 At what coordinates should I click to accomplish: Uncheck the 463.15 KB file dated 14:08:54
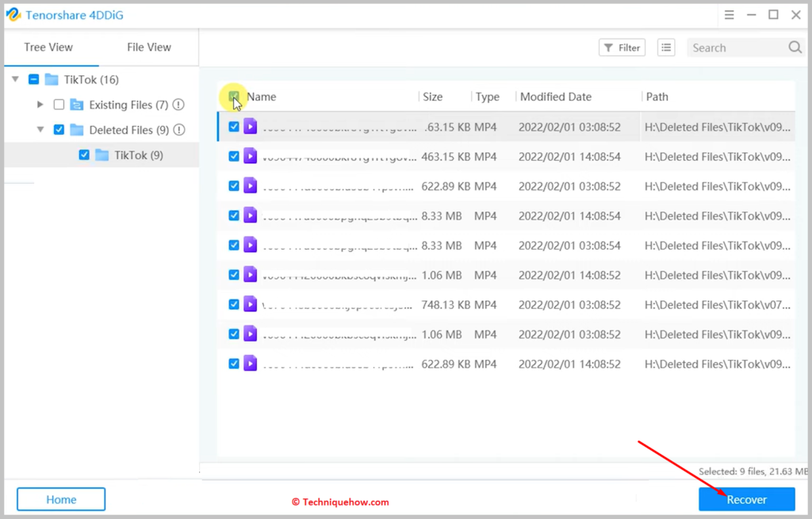point(234,156)
